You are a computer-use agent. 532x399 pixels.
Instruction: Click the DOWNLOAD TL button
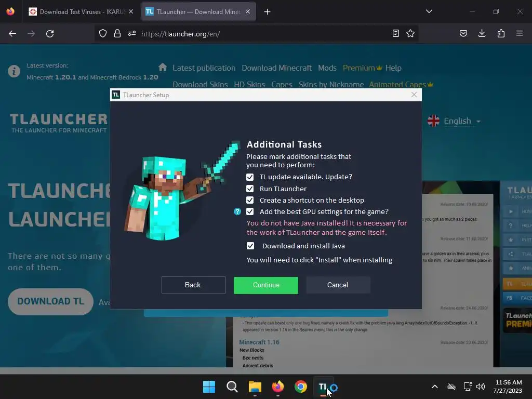pos(50,302)
